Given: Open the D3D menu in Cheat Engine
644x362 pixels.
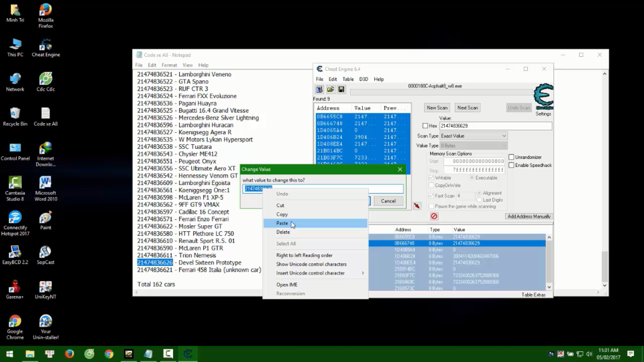Looking at the screenshot, I should point(363,79).
